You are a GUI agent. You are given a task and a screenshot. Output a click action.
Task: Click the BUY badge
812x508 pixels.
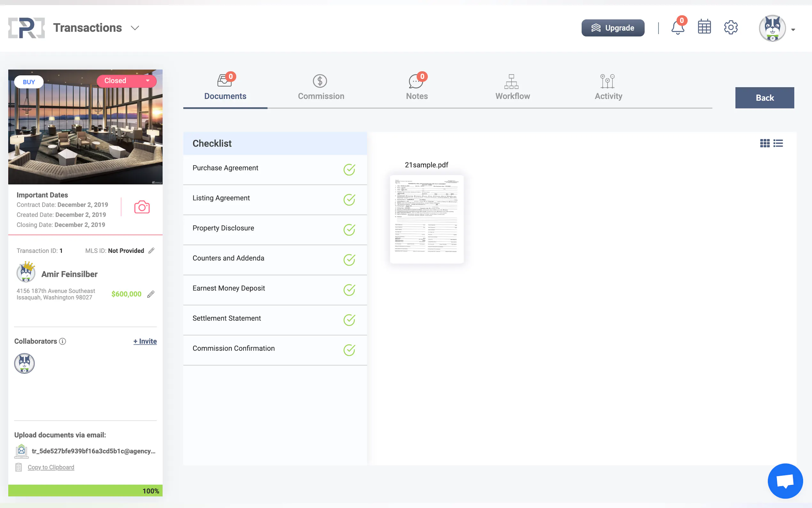(x=29, y=82)
